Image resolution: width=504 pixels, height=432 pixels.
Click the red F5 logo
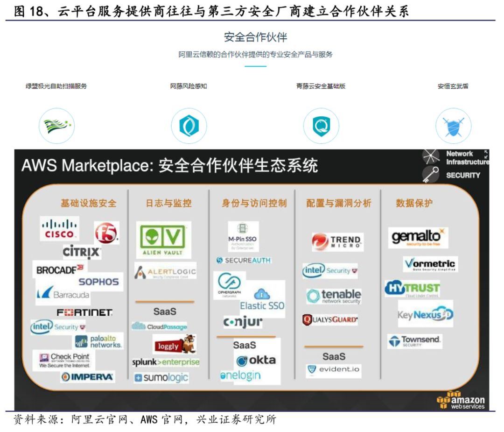tap(106, 233)
